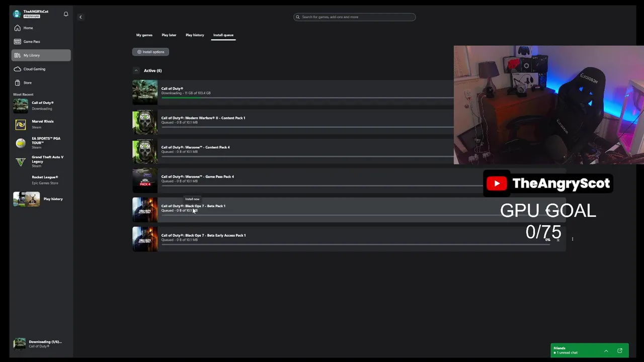644x362 pixels.
Task: Click the Cloud Gaming cloud icon
Action: (18, 69)
